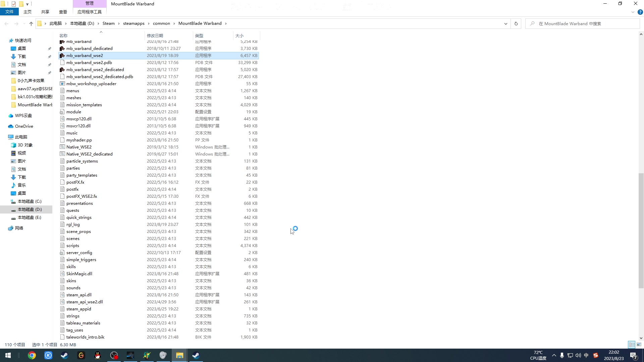Click the Help question mark icon

(x=640, y=12)
